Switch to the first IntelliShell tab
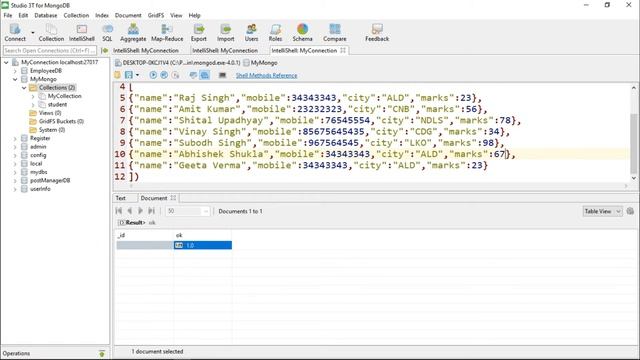Screen dimensions: 640x360 click(146, 51)
